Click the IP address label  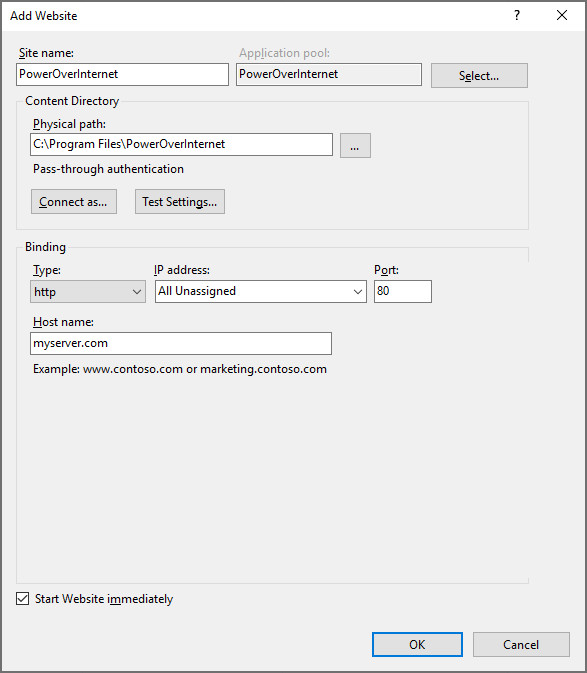click(x=182, y=270)
